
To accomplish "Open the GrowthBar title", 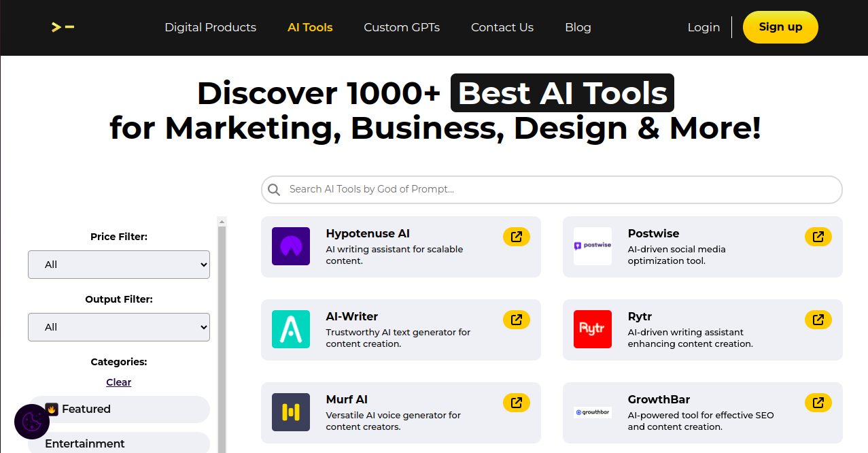I will tap(659, 399).
